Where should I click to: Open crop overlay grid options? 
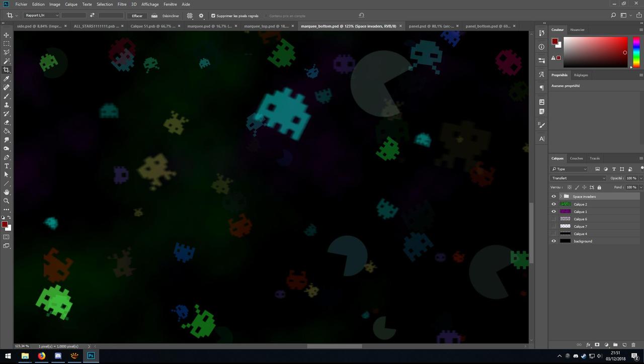(190, 16)
